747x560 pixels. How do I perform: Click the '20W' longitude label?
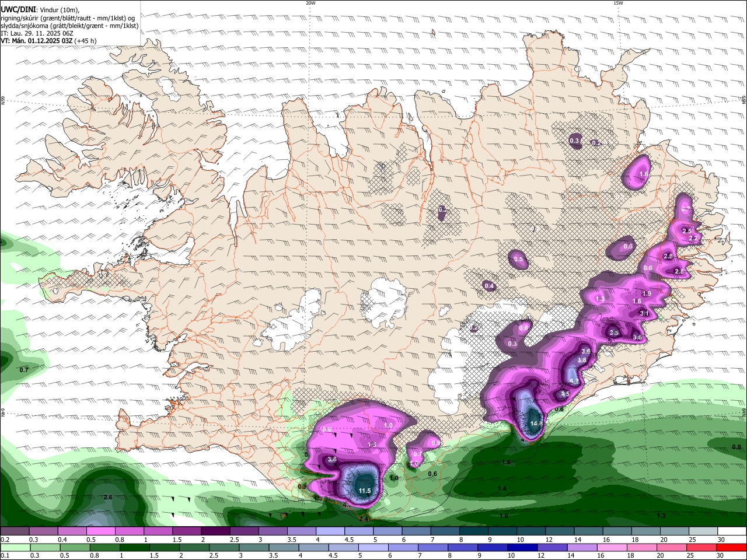tap(310, 3)
